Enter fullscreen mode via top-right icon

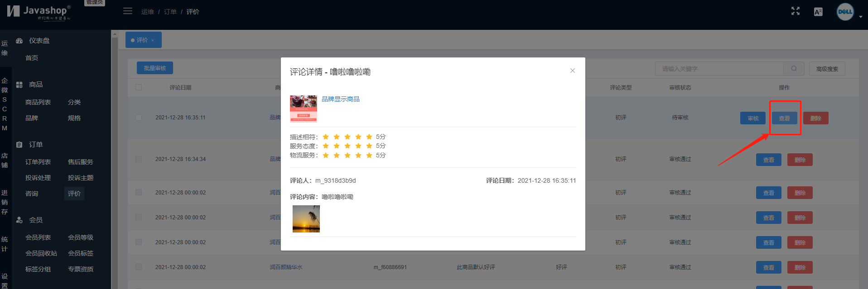tap(796, 11)
